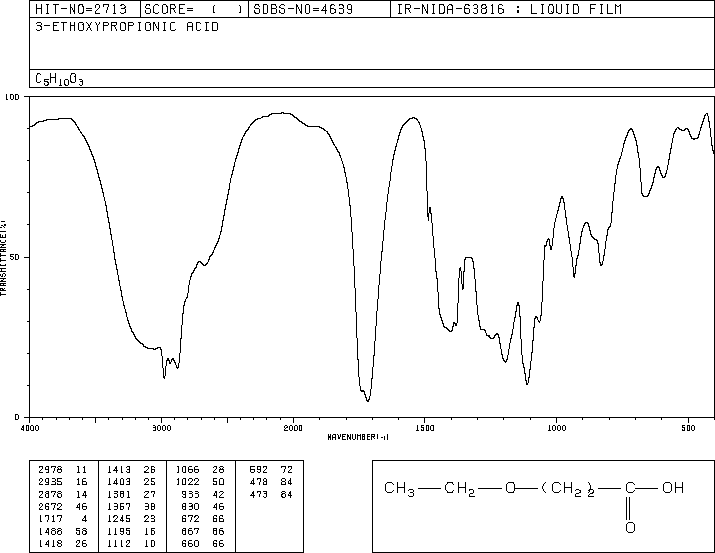Select peak value 1488 in table
The width and height of the screenshot is (715, 553).
click(50, 531)
